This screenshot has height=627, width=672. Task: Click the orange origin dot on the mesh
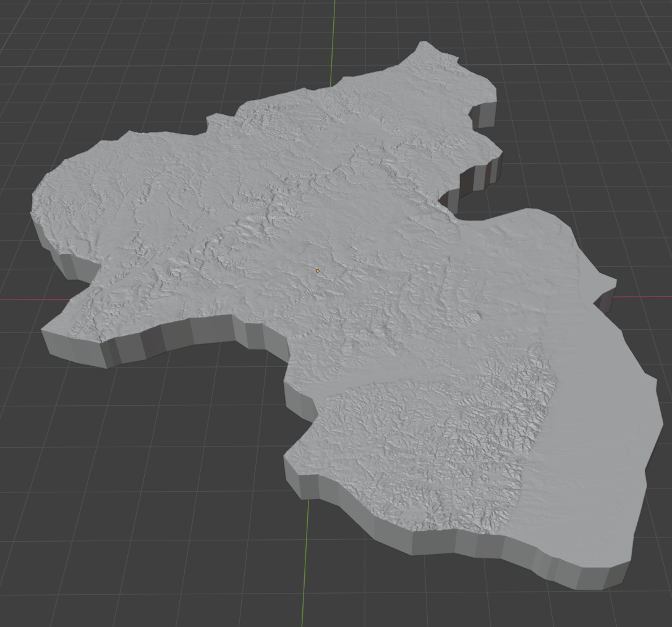(318, 271)
